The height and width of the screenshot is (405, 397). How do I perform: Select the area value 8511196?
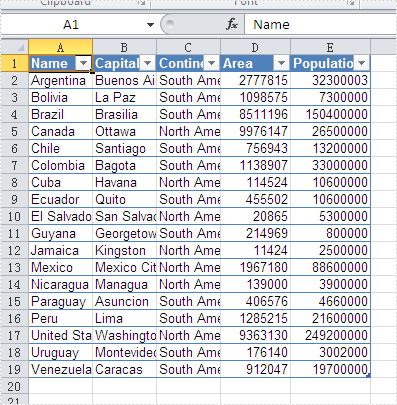[x=255, y=114]
